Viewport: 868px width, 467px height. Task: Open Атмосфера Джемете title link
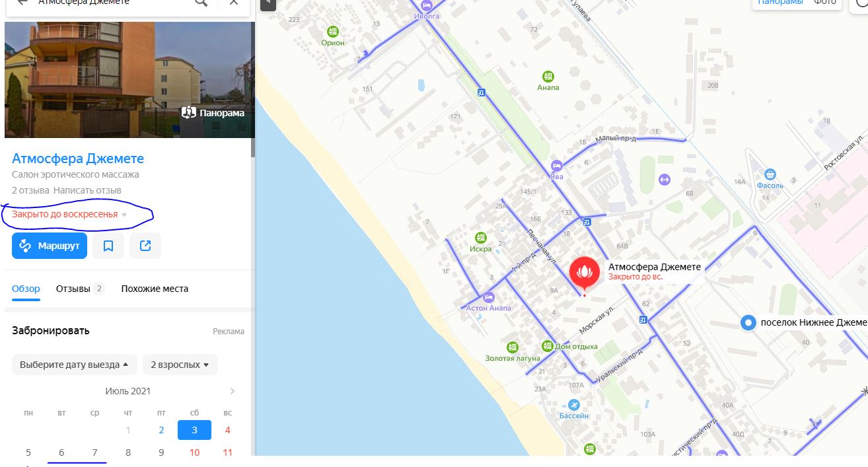coord(78,159)
